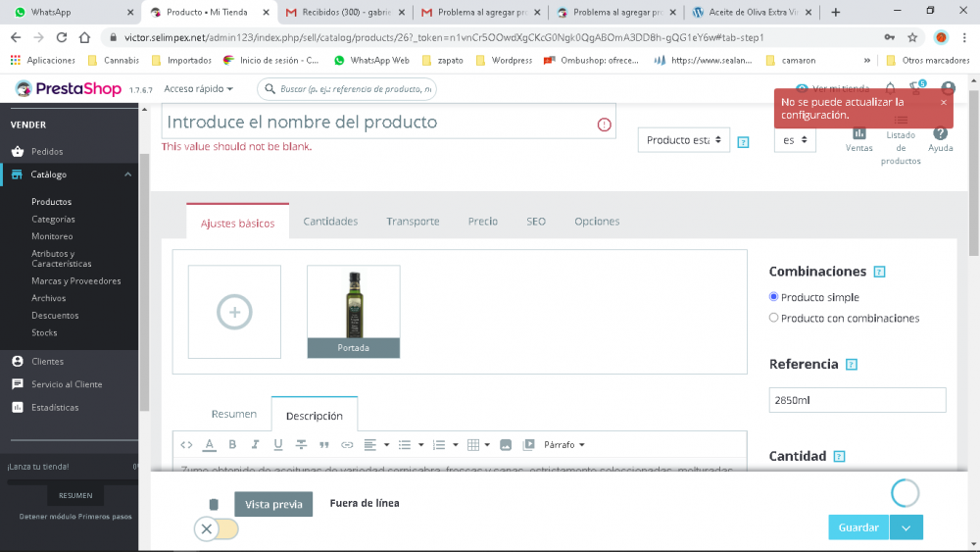
Task: Insert link in description editor
Action: coord(347,445)
